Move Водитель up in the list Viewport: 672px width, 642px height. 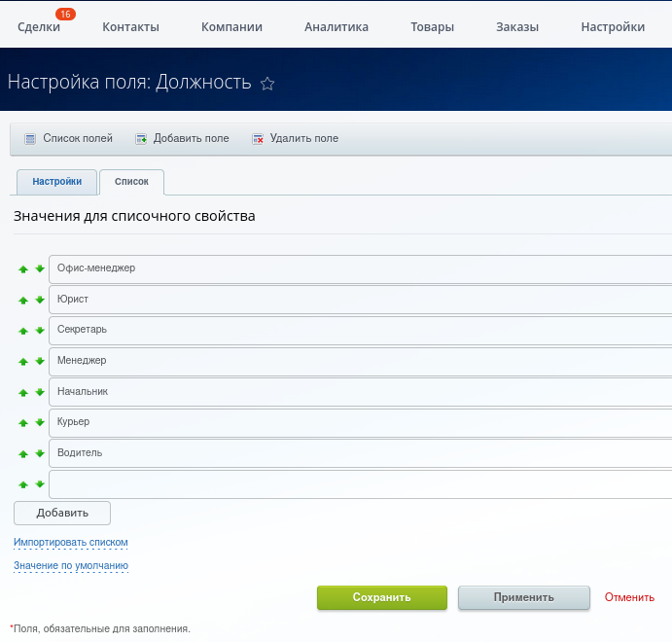point(23,454)
